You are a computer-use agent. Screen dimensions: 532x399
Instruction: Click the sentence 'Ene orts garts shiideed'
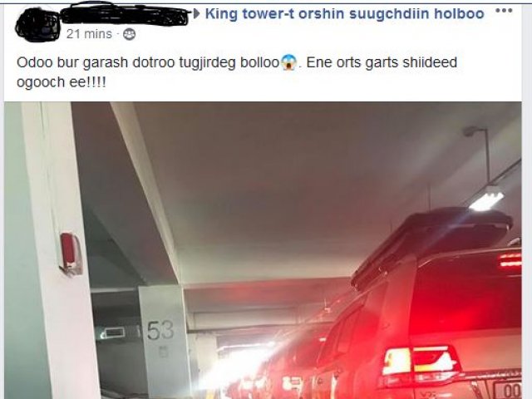pos(382,63)
